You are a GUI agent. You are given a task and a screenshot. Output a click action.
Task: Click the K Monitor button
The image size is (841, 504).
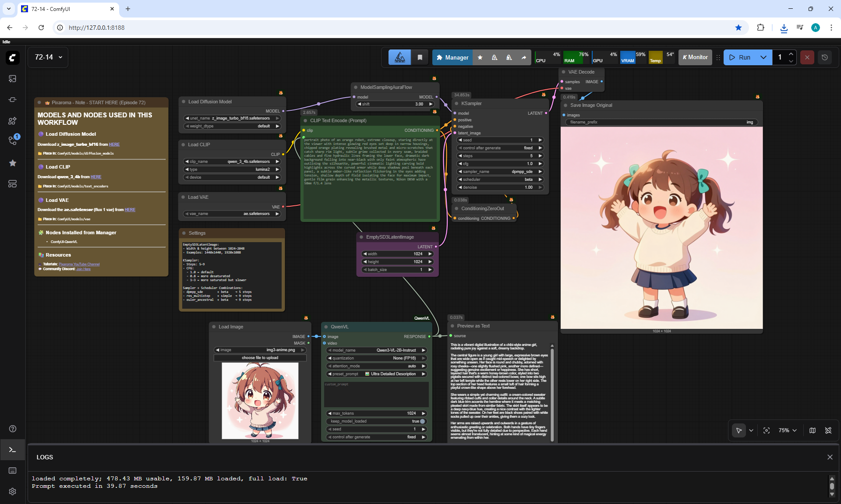pyautogui.click(x=695, y=57)
